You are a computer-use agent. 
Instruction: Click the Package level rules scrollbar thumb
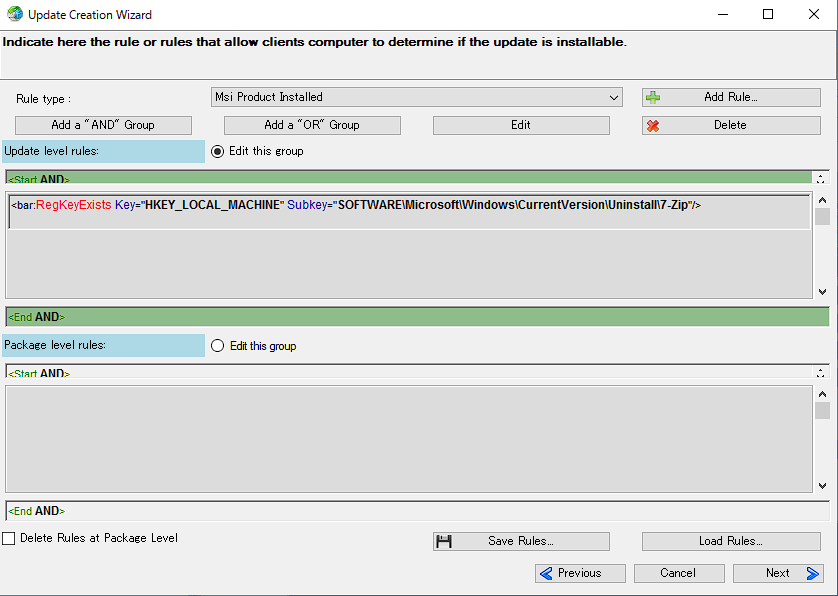823,411
